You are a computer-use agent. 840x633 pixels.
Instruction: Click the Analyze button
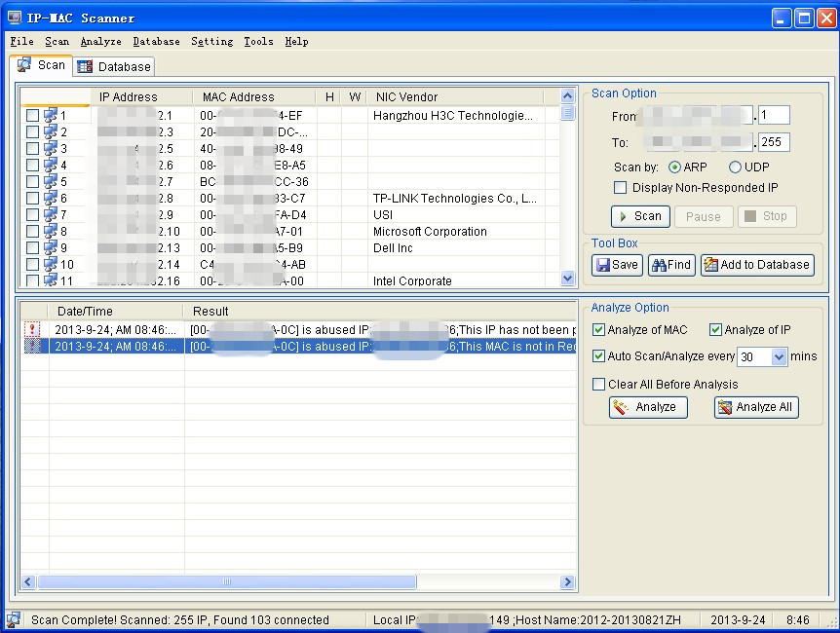point(648,407)
